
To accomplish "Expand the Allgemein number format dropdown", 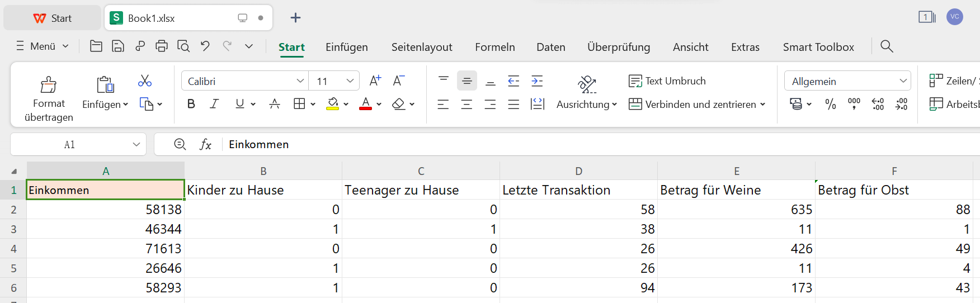I will click(903, 81).
